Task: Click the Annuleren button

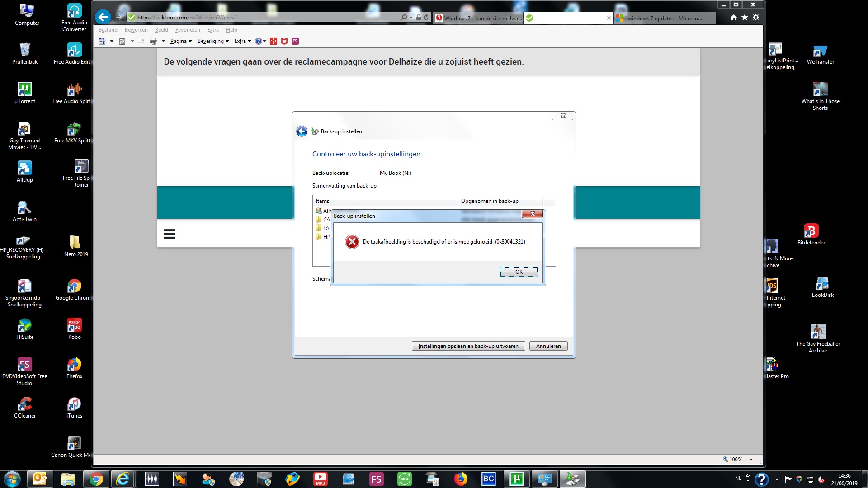Action: point(548,346)
